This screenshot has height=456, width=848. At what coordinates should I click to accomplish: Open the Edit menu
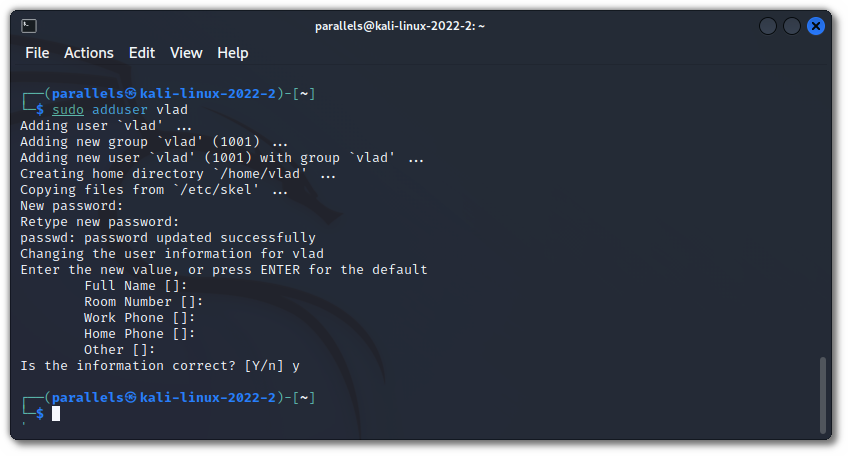pyautogui.click(x=142, y=53)
